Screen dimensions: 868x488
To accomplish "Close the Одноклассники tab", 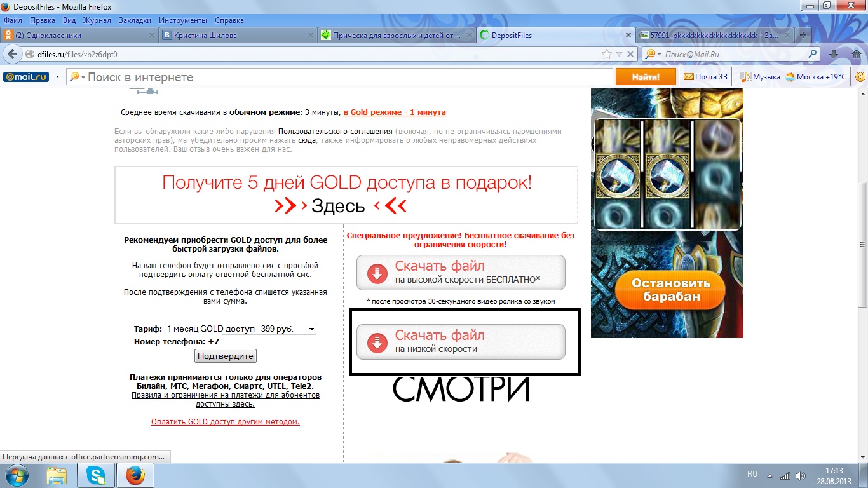I will [x=152, y=36].
